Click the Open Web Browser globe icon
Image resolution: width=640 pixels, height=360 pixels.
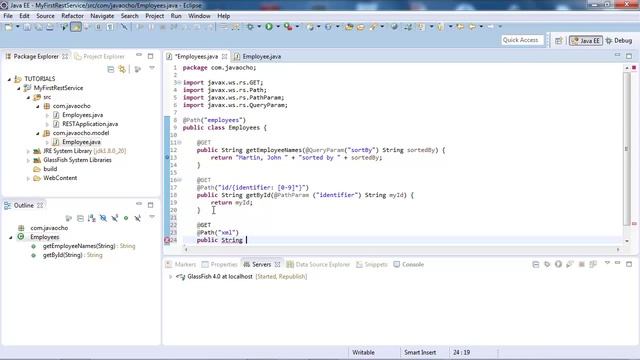pos(394,27)
